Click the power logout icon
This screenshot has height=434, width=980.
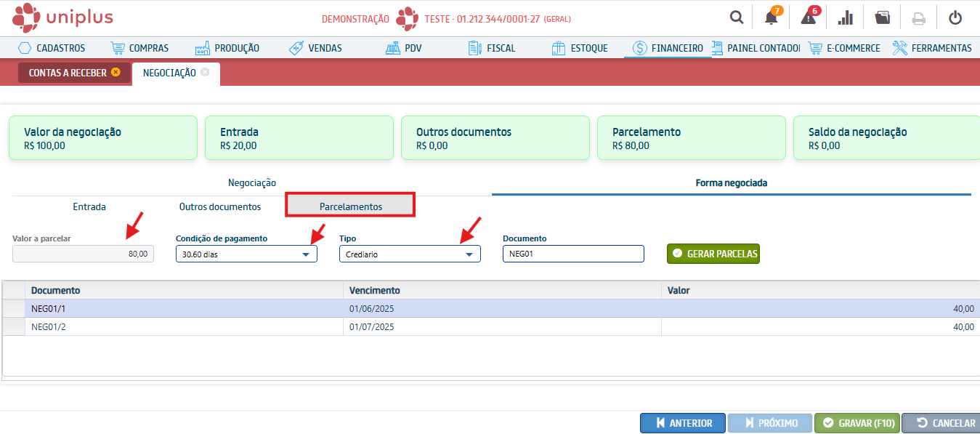(955, 17)
